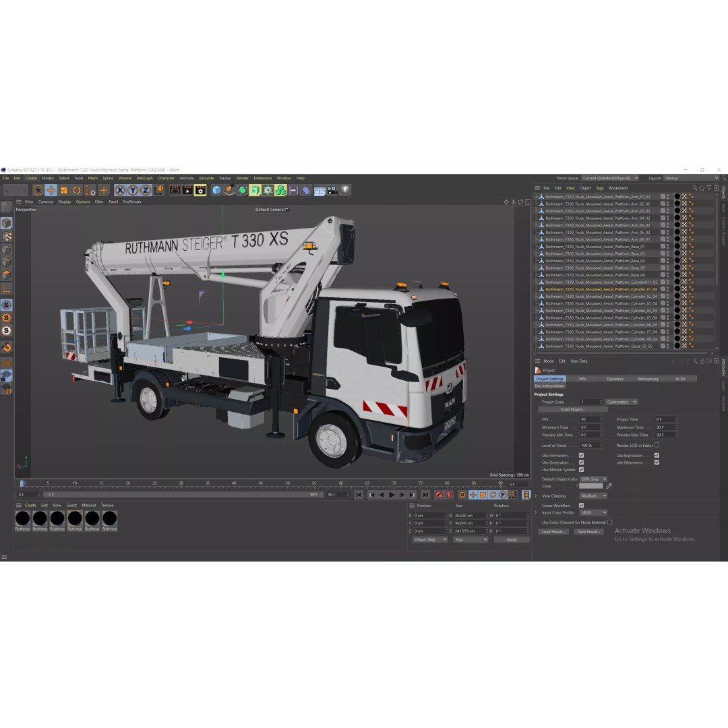Open the Node Space dropdown

tap(610, 178)
